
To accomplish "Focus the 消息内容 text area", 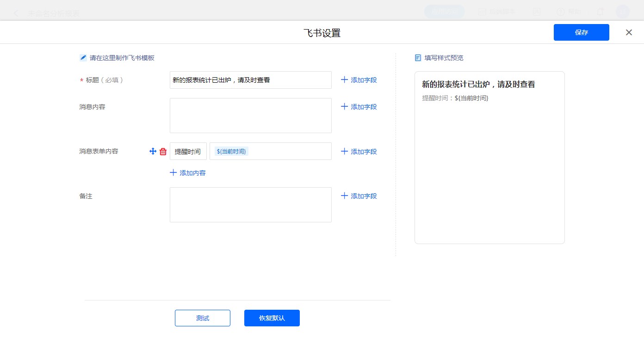I will pos(250,116).
